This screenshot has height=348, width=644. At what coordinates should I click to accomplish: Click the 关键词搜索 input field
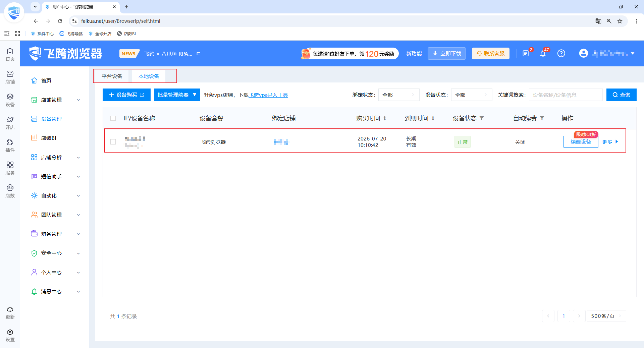point(566,95)
